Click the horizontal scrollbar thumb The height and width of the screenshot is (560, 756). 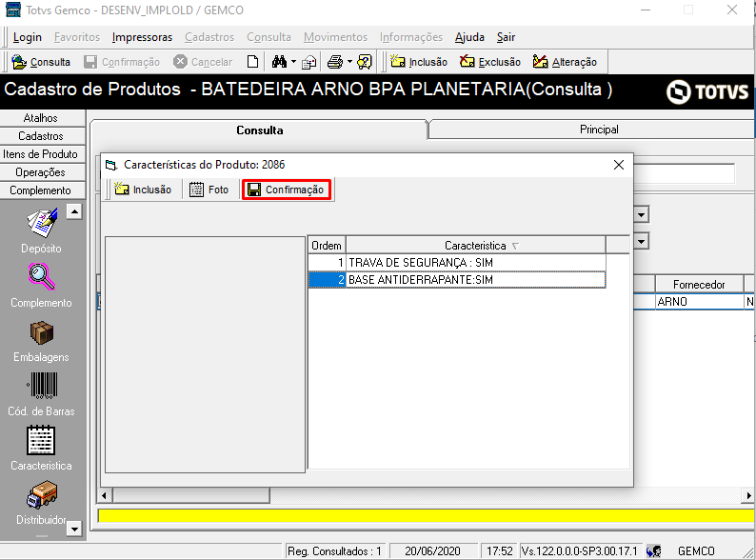pos(191,495)
